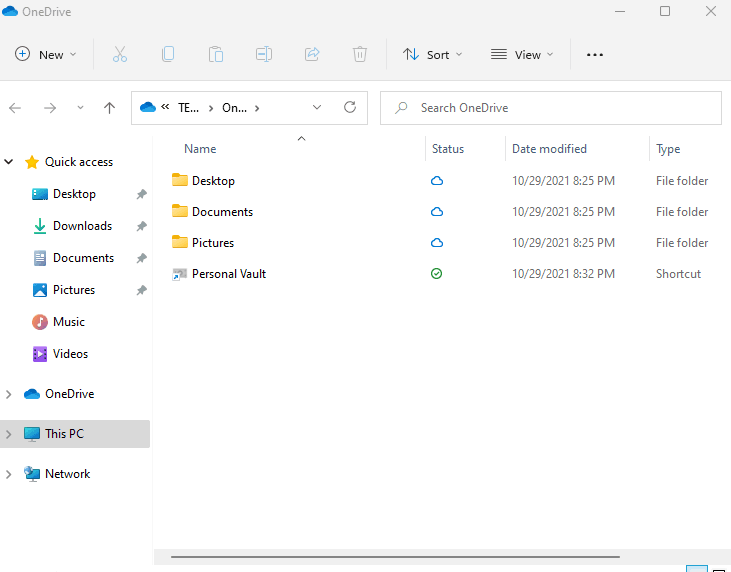Viewport: 731px width, 572px height.
Task: Open the See more ellipsis menu
Action: (x=595, y=55)
